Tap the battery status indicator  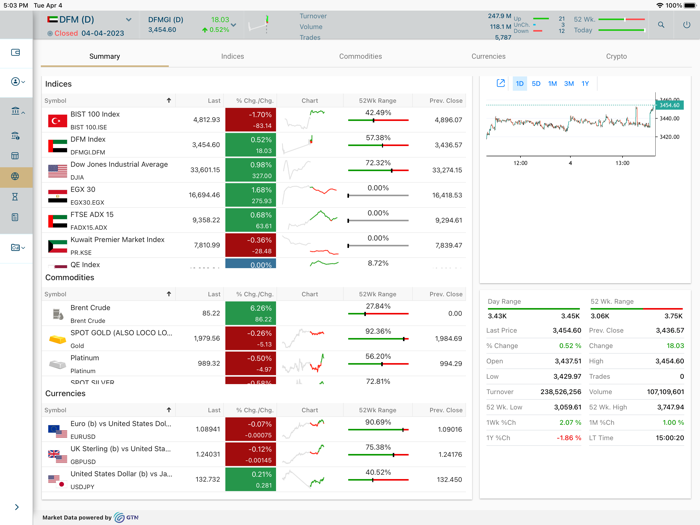tap(690, 5)
